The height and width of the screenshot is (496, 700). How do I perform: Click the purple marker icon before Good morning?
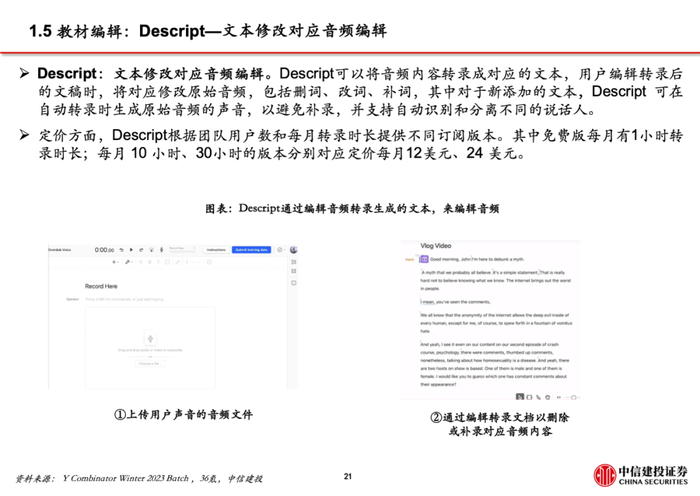click(x=424, y=259)
